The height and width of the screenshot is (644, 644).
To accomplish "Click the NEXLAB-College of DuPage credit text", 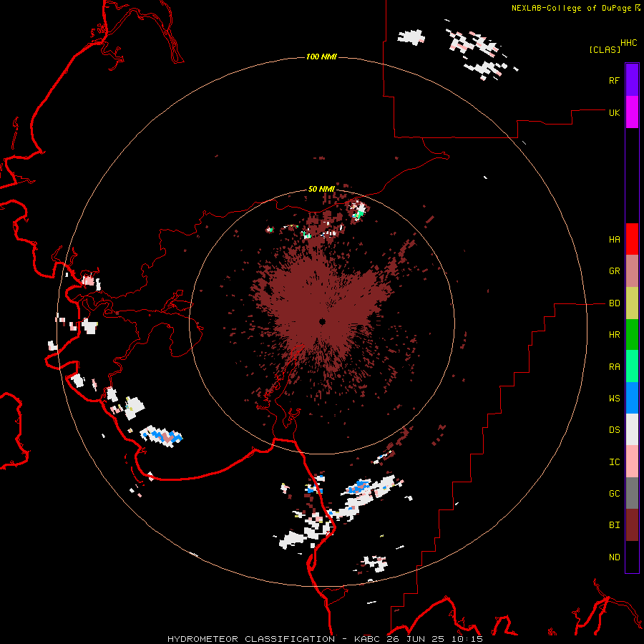I will 571,8.
